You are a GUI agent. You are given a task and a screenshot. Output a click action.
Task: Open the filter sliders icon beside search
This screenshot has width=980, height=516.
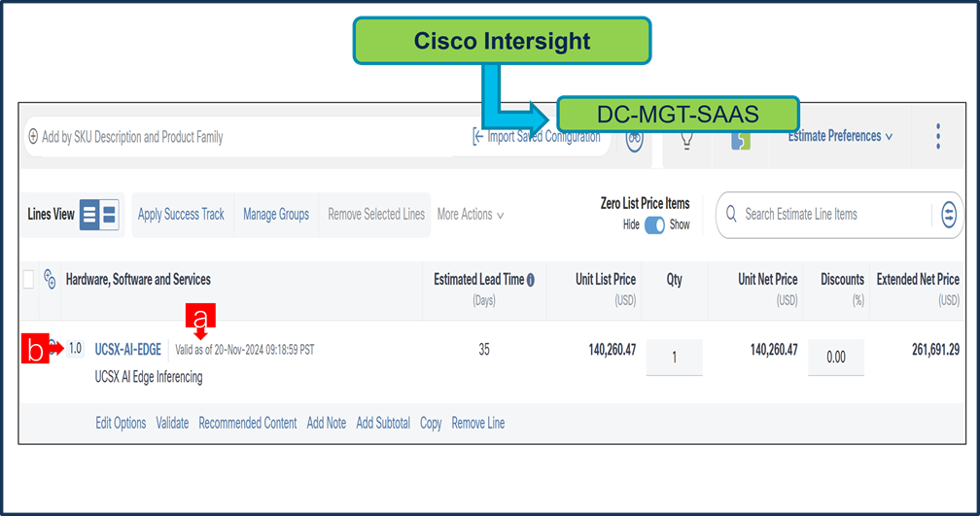pos(949,214)
